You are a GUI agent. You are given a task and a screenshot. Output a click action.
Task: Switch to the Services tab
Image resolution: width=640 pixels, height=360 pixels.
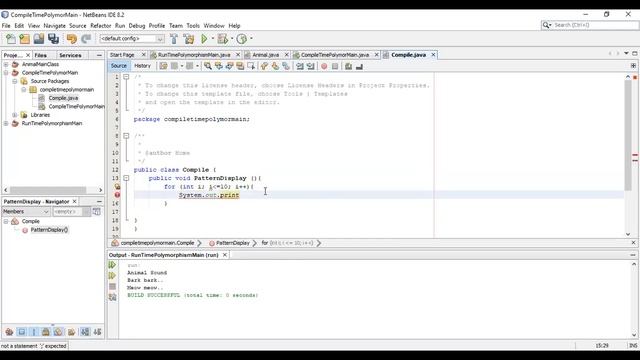[70, 55]
